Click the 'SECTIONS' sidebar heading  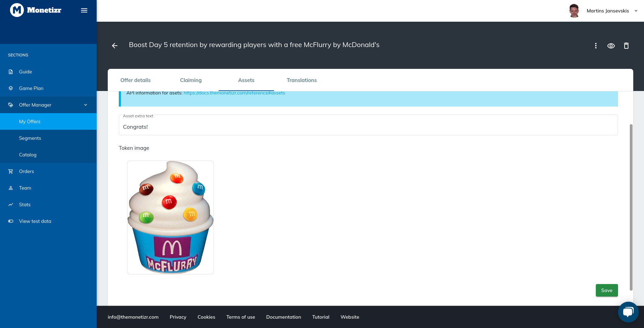coord(18,55)
